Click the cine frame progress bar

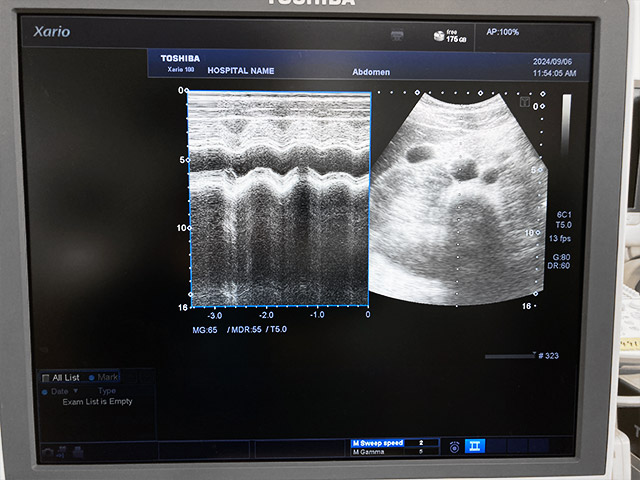pyautogui.click(x=510, y=356)
